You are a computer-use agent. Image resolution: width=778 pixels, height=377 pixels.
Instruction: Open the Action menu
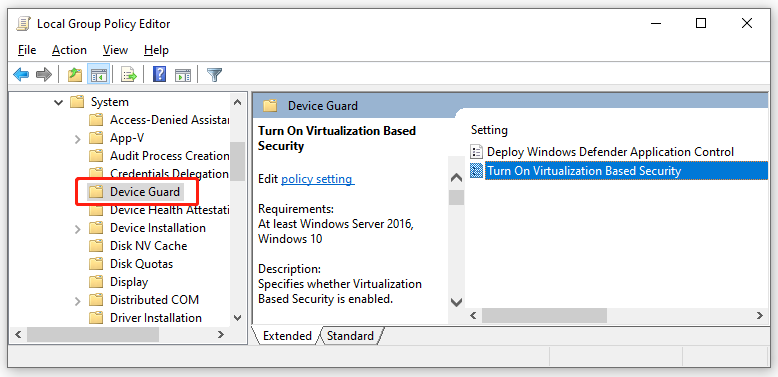point(69,50)
